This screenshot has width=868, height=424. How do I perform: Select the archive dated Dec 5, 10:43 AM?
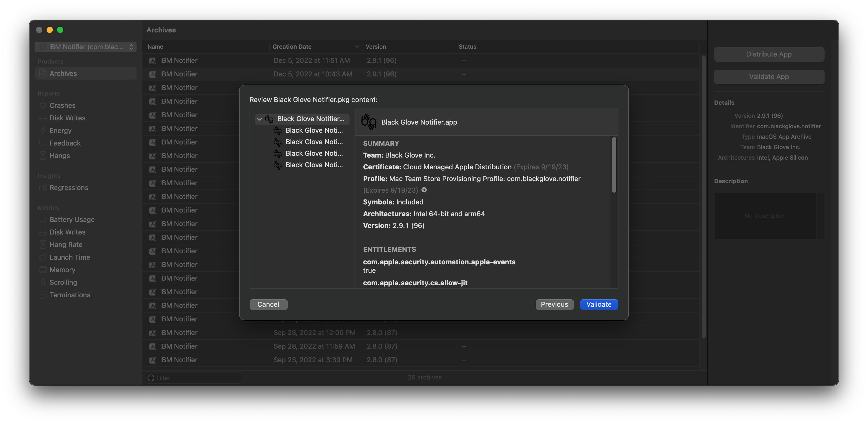[x=421, y=74]
